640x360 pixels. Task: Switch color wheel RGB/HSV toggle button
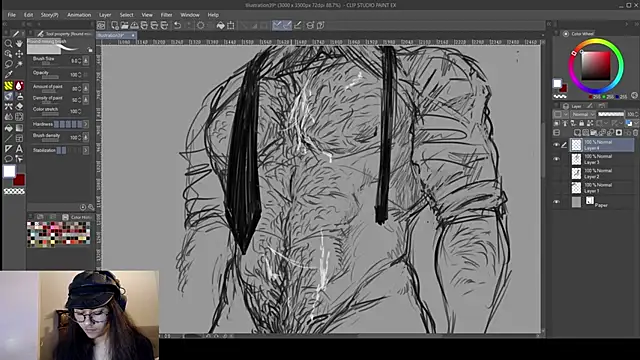[x=634, y=96]
